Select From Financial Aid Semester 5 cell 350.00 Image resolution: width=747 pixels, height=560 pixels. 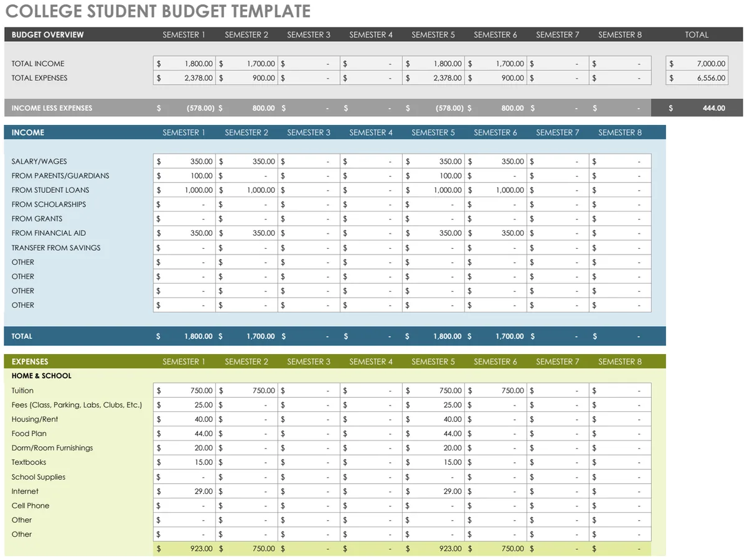point(433,233)
